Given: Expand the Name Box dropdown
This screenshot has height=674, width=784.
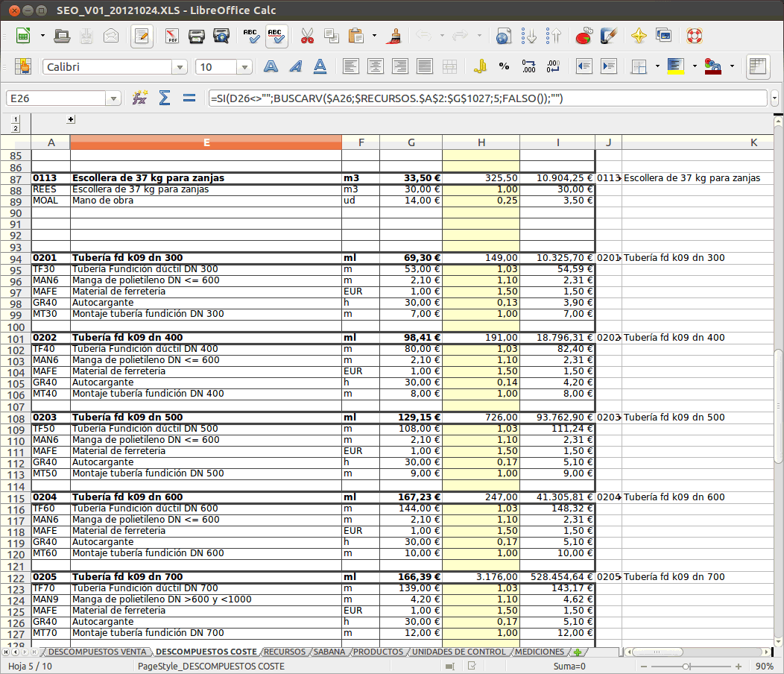Looking at the screenshot, I should click(113, 98).
